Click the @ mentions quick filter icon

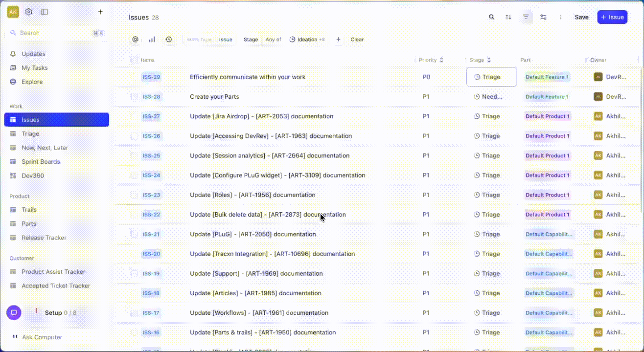[136, 40]
